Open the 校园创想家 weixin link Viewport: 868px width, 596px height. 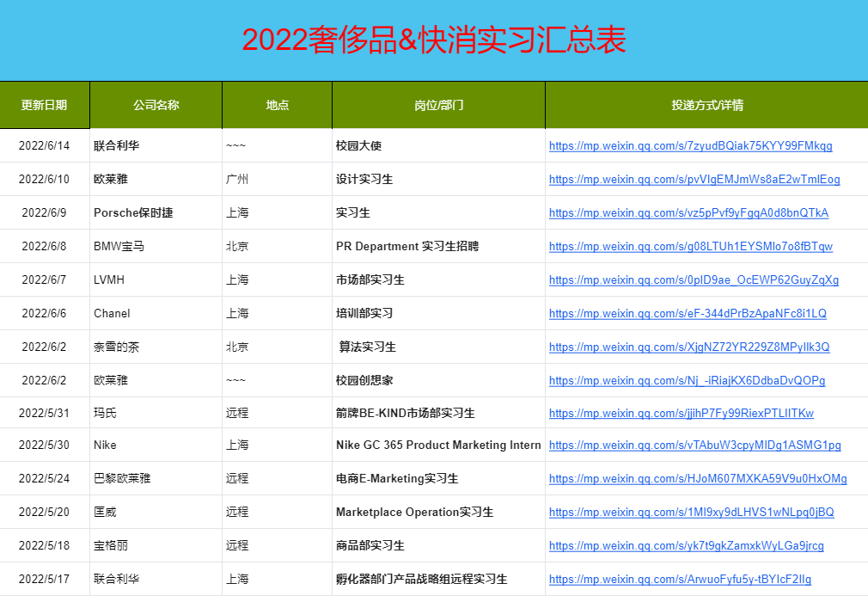pos(687,380)
